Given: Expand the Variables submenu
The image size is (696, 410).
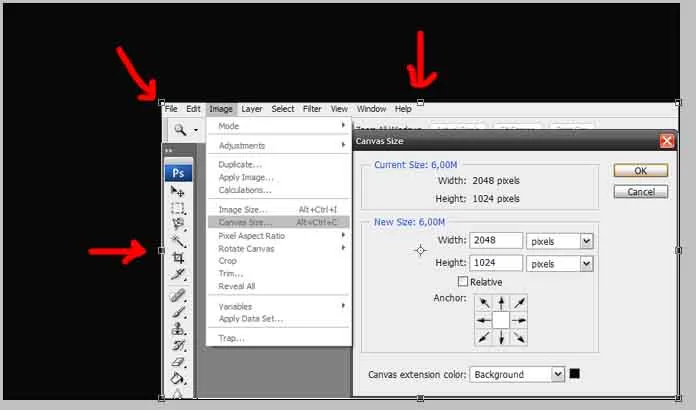Looking at the screenshot, I should click(343, 305).
